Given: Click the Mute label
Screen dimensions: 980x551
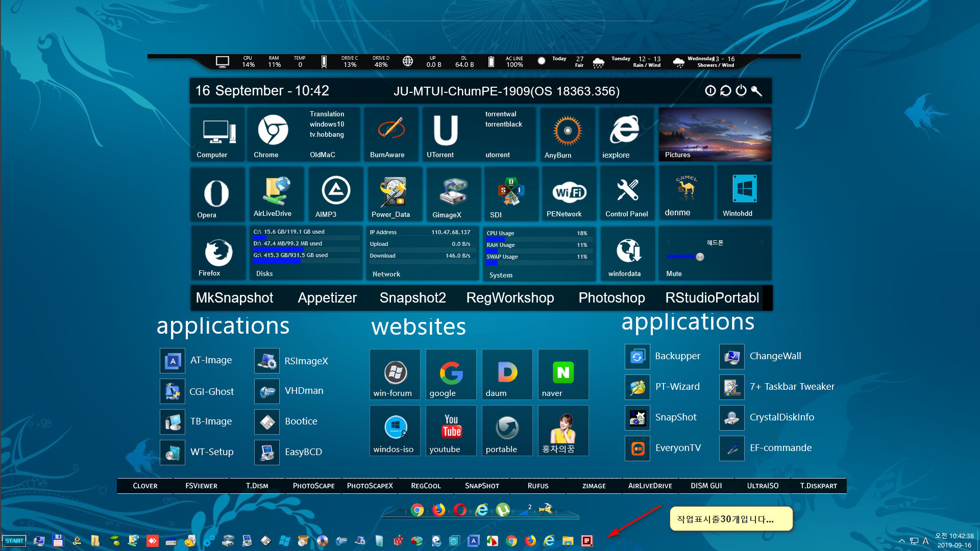Looking at the screenshot, I should pos(674,274).
